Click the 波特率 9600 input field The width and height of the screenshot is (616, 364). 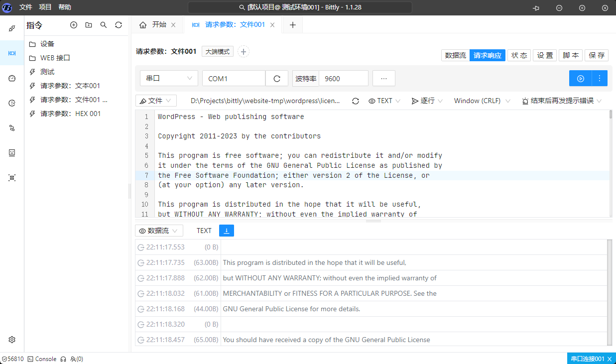tap(343, 79)
